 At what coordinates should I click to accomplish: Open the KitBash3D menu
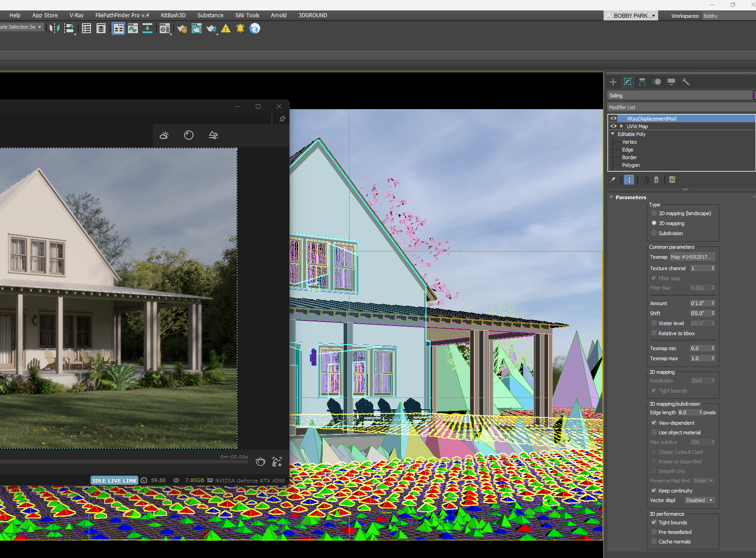tap(173, 15)
